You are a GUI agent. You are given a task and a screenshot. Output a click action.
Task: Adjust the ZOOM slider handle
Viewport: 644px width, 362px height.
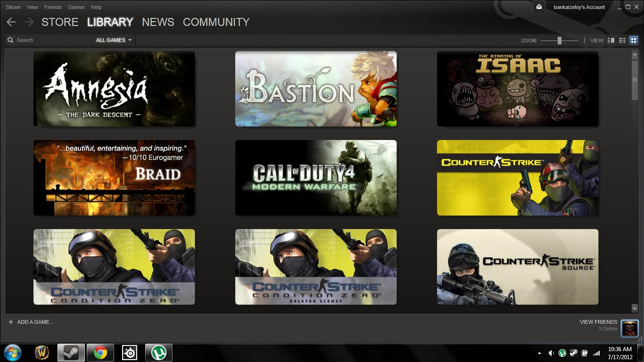point(560,41)
